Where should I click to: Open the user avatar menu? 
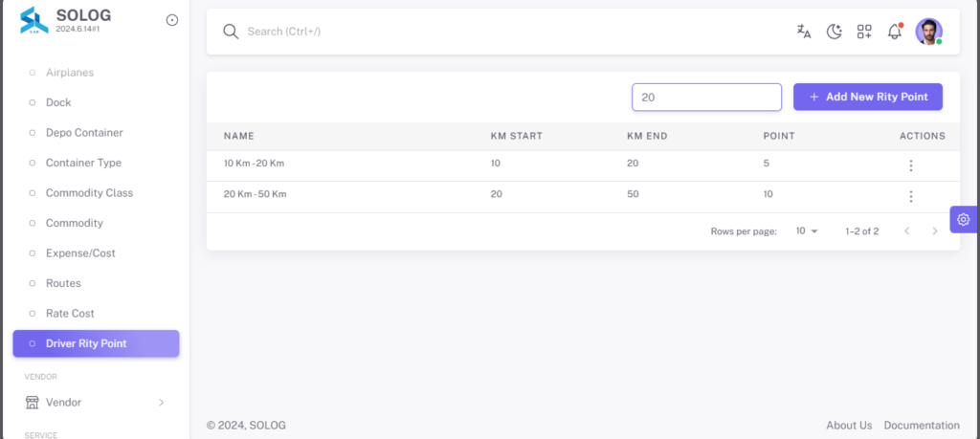click(x=928, y=32)
